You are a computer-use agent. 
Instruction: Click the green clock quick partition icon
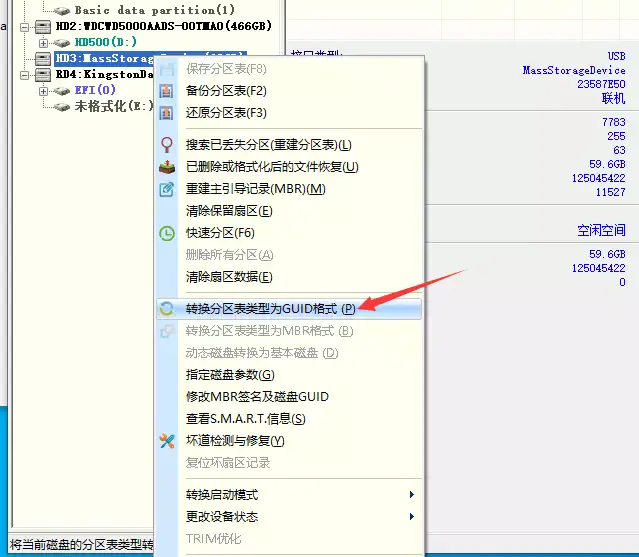point(167,233)
